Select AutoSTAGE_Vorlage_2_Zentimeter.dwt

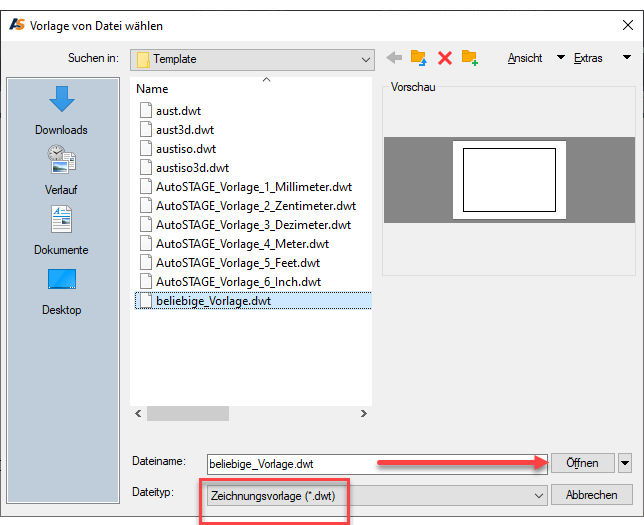[256, 206]
